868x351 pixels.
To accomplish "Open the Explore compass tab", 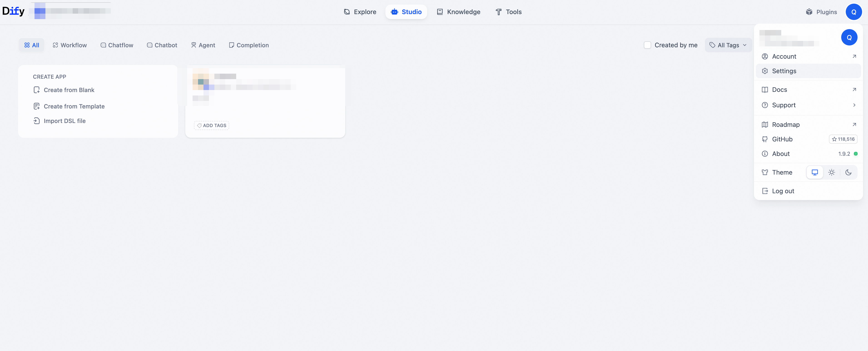I will 360,12.
